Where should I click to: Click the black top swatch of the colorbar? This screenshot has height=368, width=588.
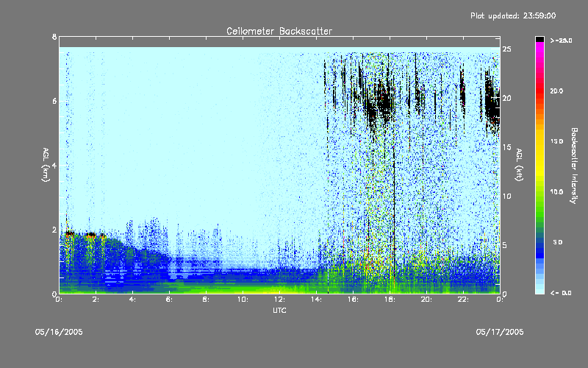[x=539, y=39]
